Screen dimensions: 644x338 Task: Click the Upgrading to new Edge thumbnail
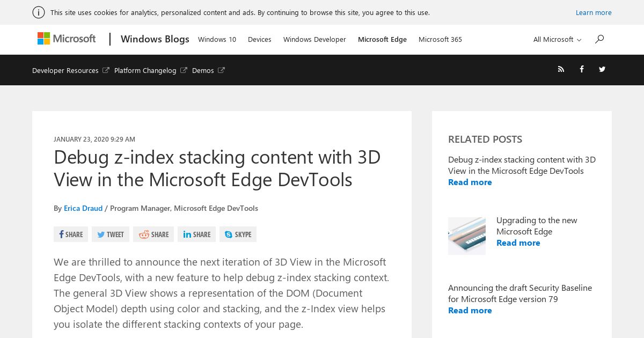click(x=467, y=236)
